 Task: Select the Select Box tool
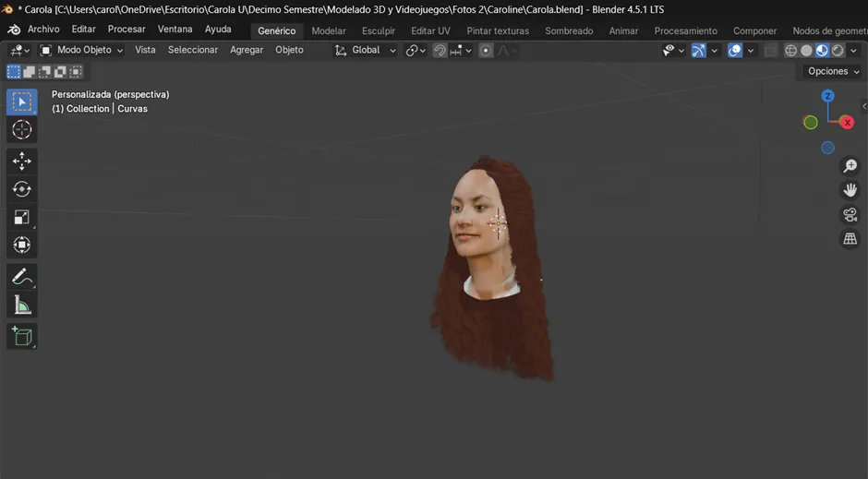pyautogui.click(x=21, y=102)
